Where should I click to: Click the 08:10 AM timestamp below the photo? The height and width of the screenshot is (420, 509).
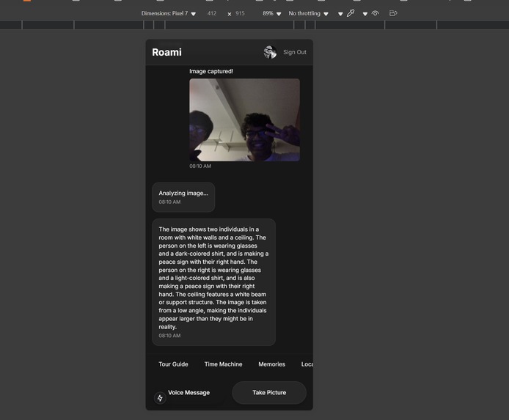pos(200,166)
